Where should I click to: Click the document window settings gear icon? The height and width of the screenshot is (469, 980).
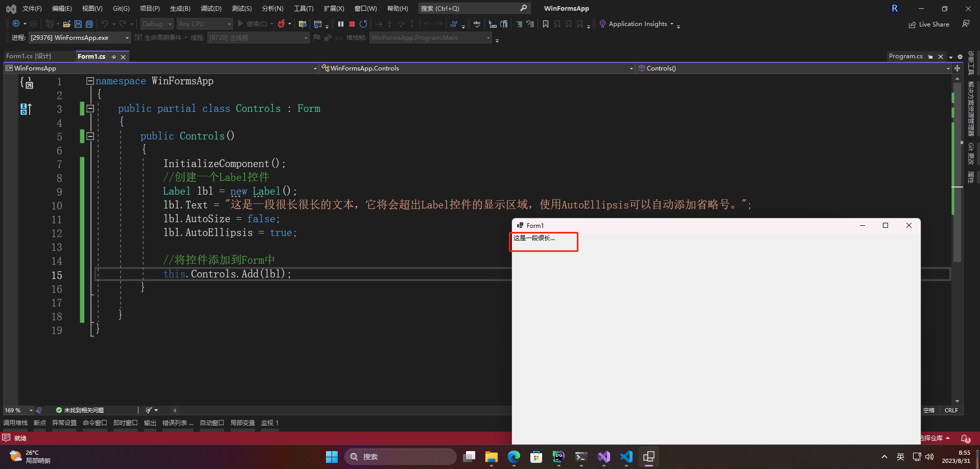[x=960, y=57]
